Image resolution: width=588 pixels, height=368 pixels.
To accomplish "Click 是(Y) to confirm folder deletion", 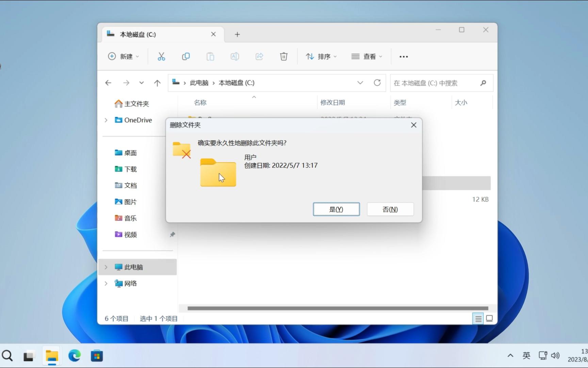I will click(x=336, y=209).
